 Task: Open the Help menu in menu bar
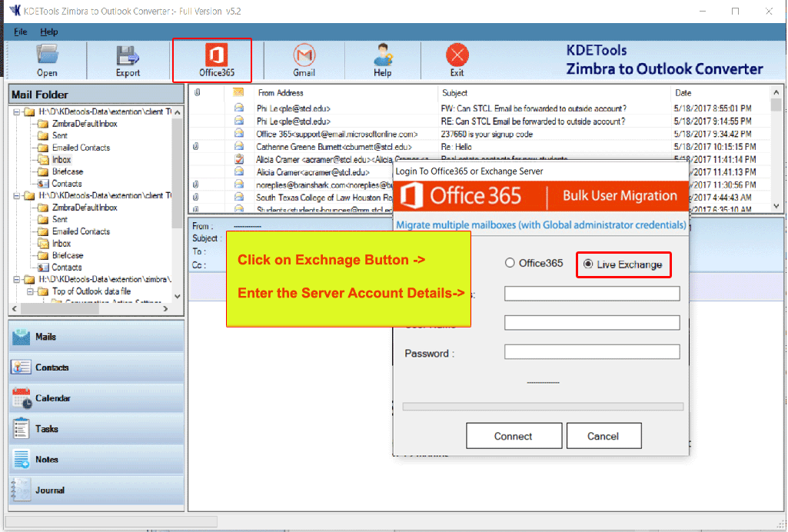(x=49, y=32)
